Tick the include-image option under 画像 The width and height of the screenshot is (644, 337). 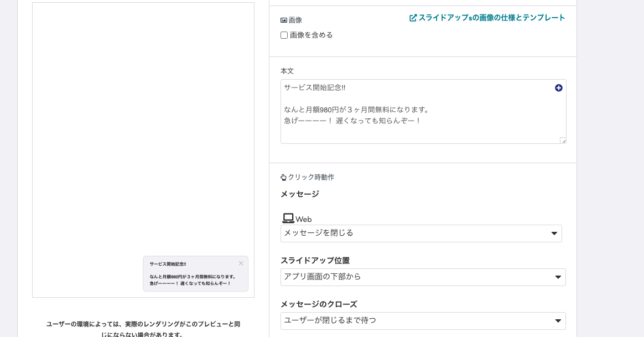click(x=284, y=35)
